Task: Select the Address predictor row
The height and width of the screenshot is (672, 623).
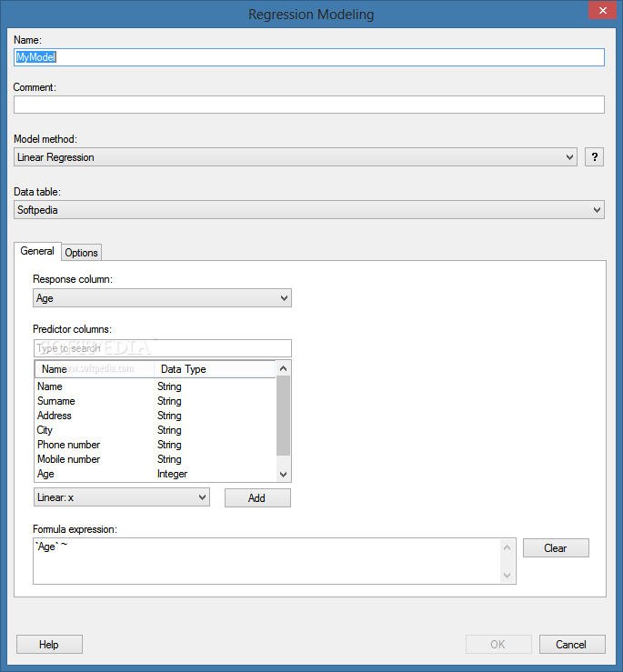Action: 156,416
